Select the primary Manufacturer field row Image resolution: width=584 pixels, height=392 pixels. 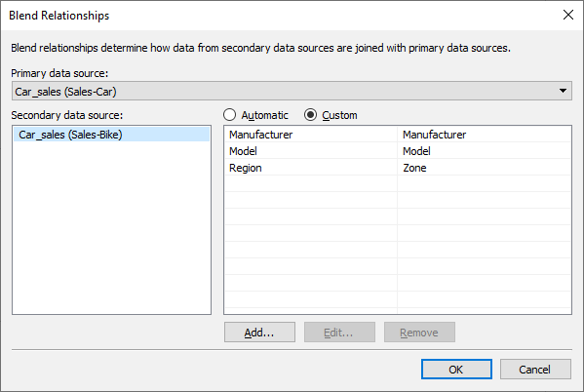(311, 135)
